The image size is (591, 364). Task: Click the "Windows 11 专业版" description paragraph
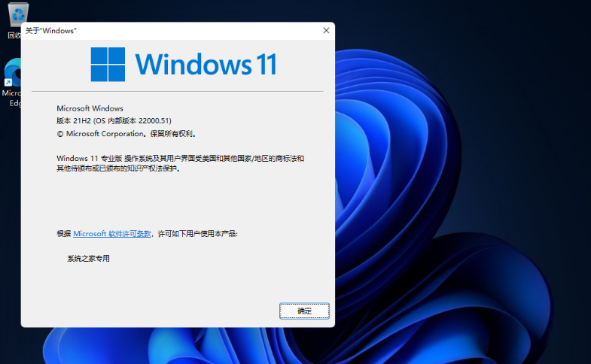click(x=180, y=163)
